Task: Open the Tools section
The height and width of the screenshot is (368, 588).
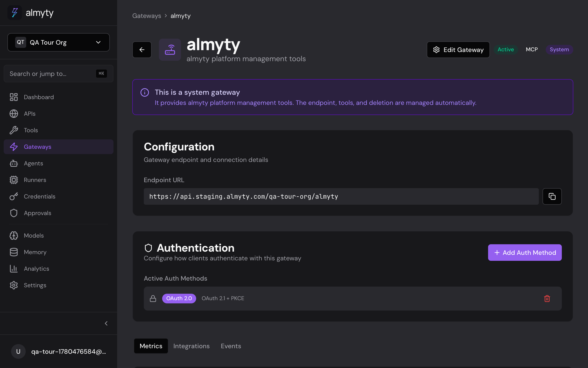Action: 59,130
